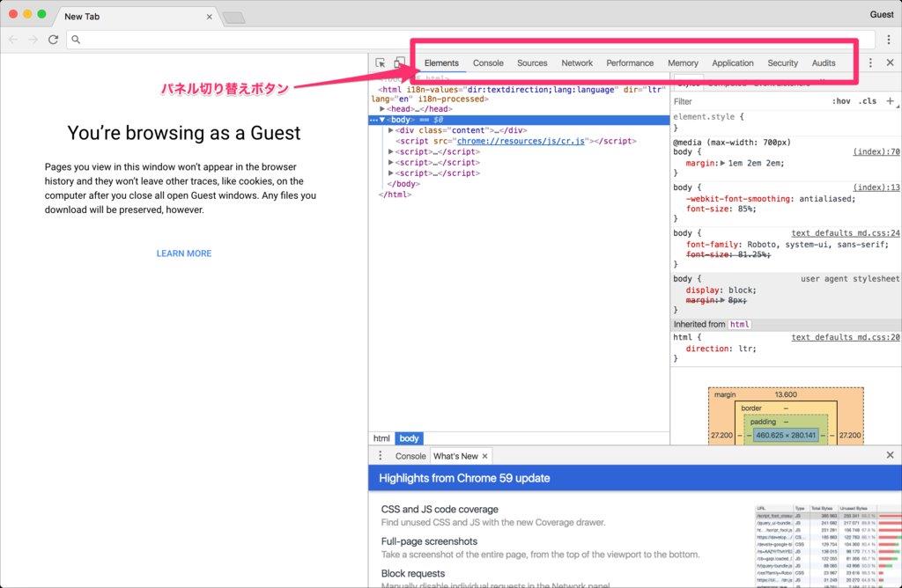
Task: Go to the Performance panel
Action: [630, 62]
